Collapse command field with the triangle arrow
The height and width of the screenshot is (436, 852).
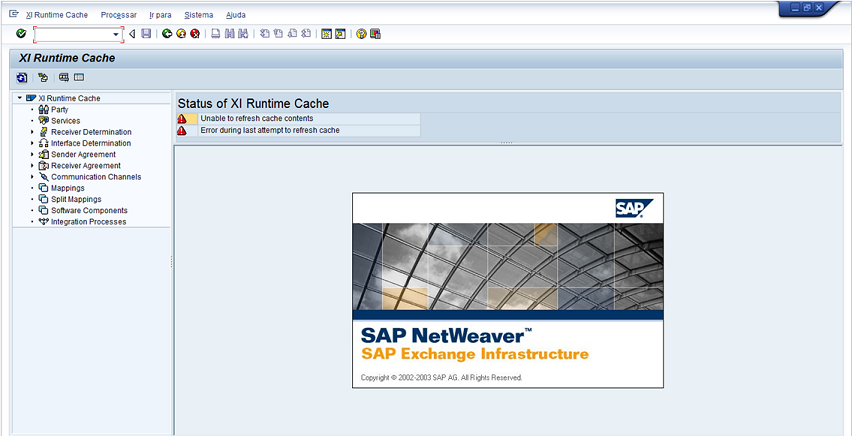coord(132,34)
